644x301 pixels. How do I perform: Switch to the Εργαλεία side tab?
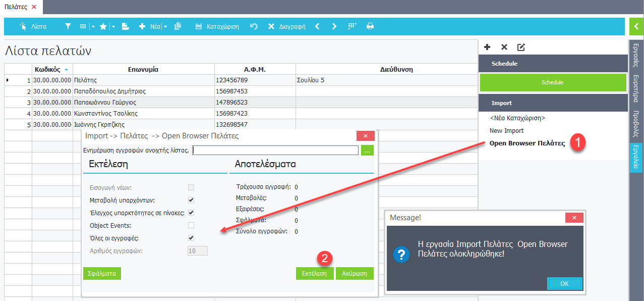coord(636,157)
